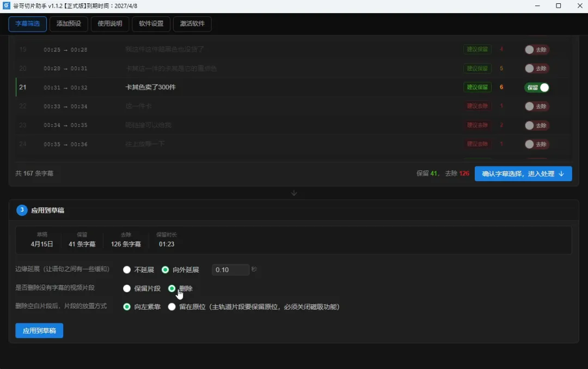Click the 126 条字幕 removed value
This screenshot has height=369, width=588.
coord(126,244)
